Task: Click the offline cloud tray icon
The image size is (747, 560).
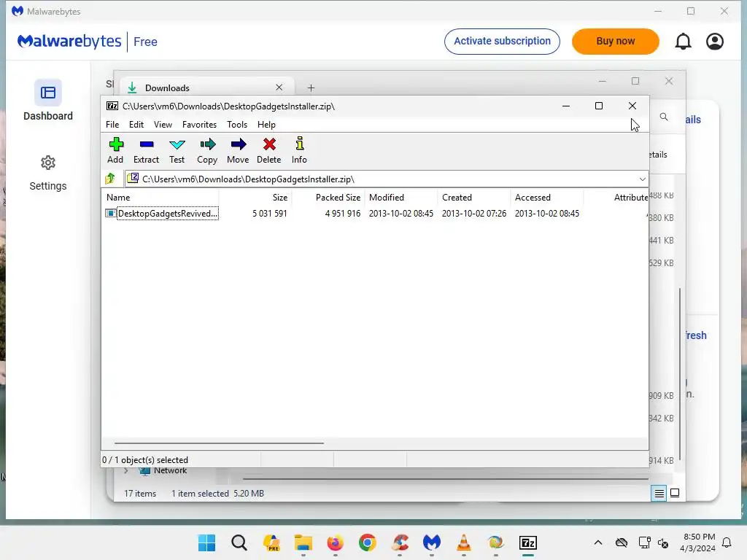Action: pos(622,542)
